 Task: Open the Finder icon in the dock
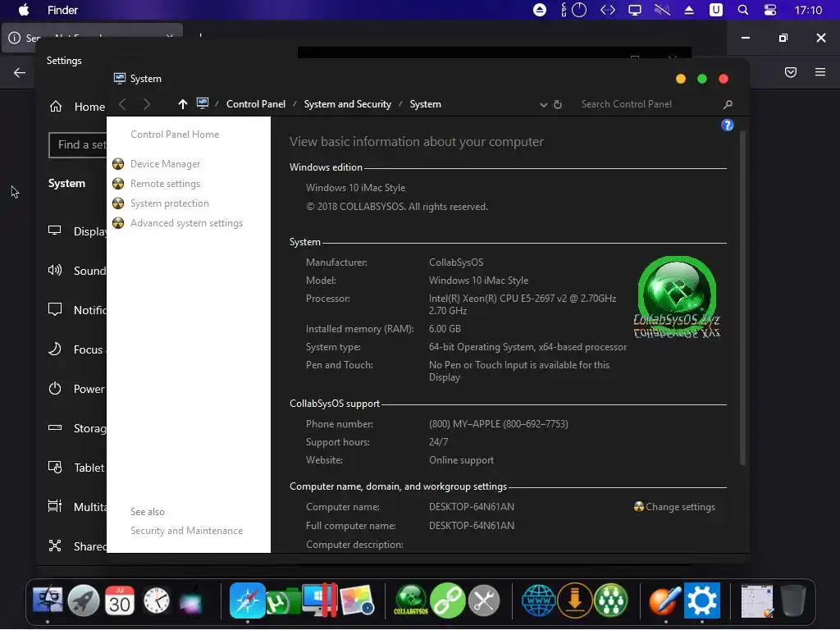click(x=48, y=600)
